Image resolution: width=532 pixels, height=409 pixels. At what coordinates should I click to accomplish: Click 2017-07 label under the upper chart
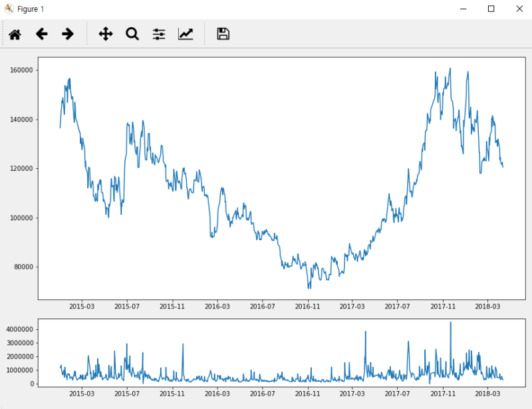397,306
